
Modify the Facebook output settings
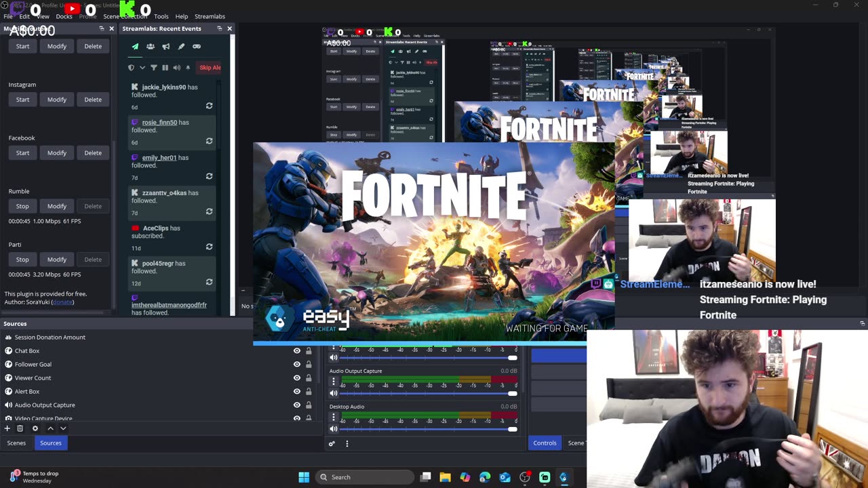click(57, 153)
